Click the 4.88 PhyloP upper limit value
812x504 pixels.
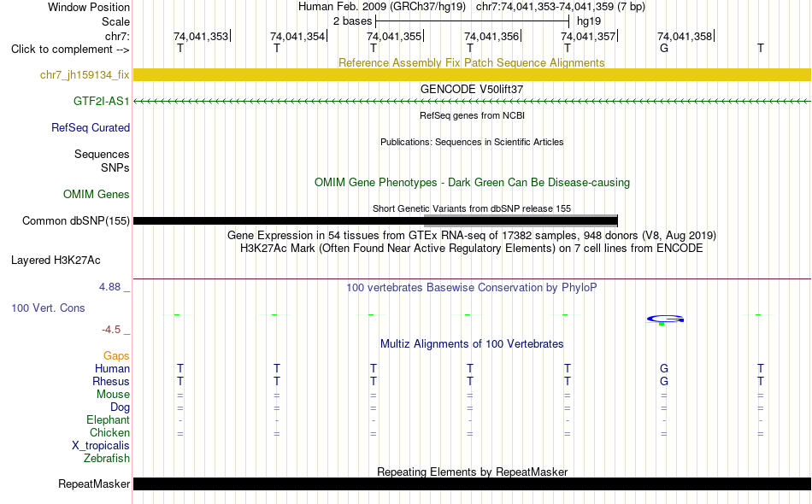coord(109,287)
